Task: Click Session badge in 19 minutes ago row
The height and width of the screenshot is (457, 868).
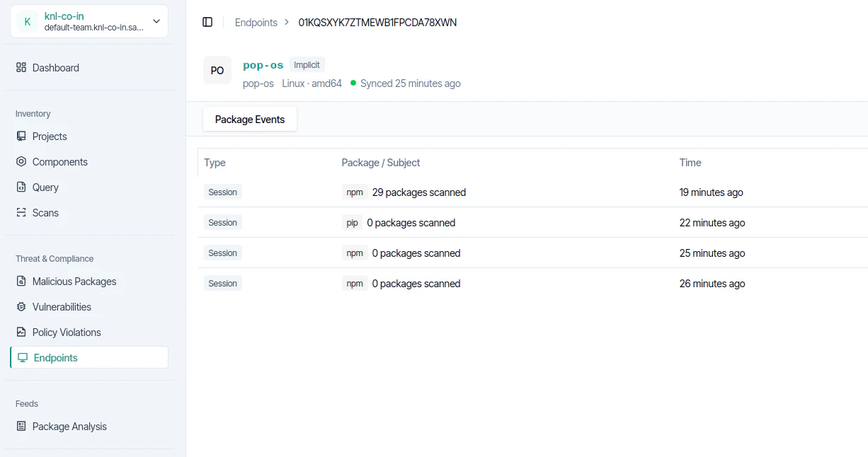Action: click(223, 192)
